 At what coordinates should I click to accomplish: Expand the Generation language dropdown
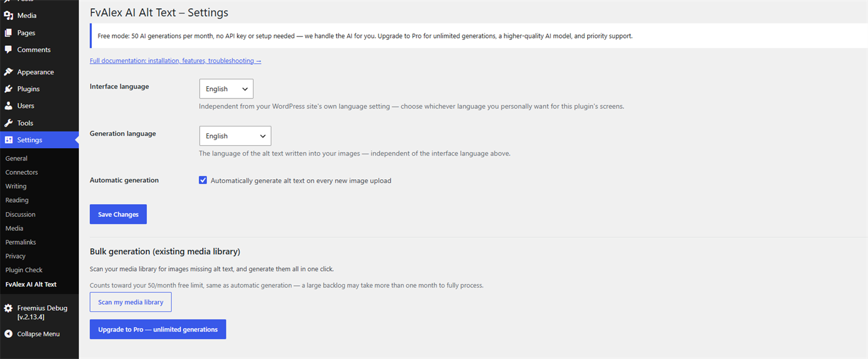[235, 136]
